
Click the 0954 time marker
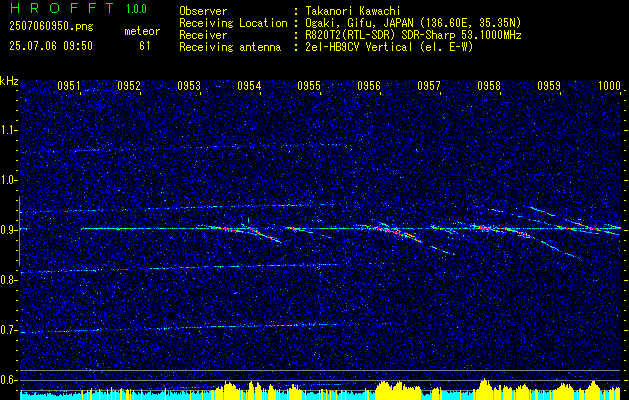249,86
